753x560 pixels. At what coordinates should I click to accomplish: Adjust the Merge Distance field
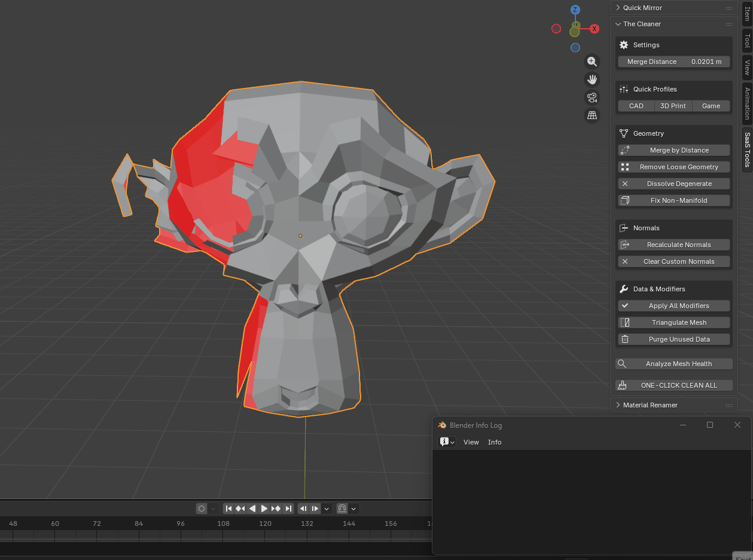pyautogui.click(x=674, y=62)
